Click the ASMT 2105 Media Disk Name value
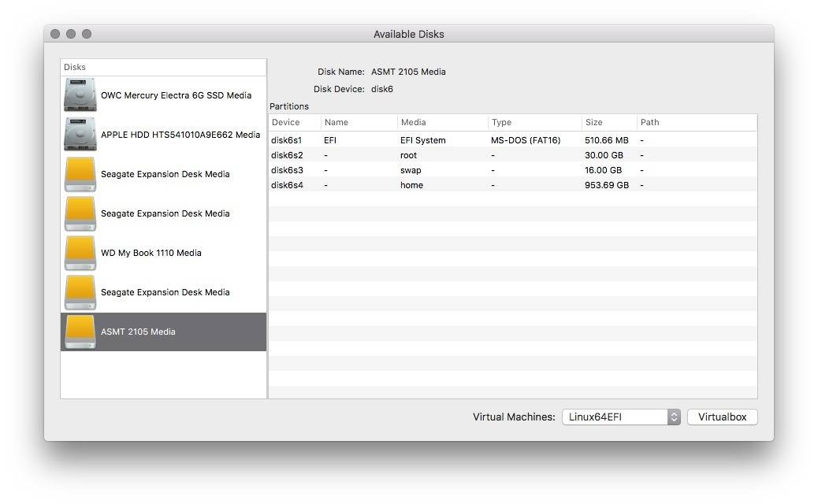Image resolution: width=818 pixels, height=504 pixels. [408, 72]
